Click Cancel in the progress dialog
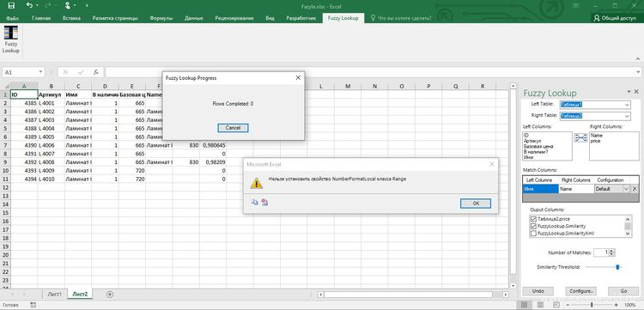 tap(233, 128)
